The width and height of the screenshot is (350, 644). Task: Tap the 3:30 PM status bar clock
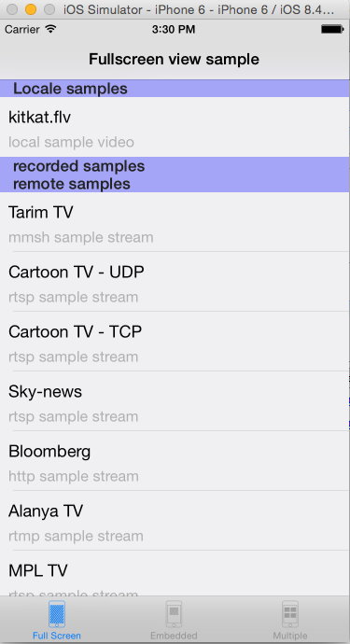(x=174, y=29)
